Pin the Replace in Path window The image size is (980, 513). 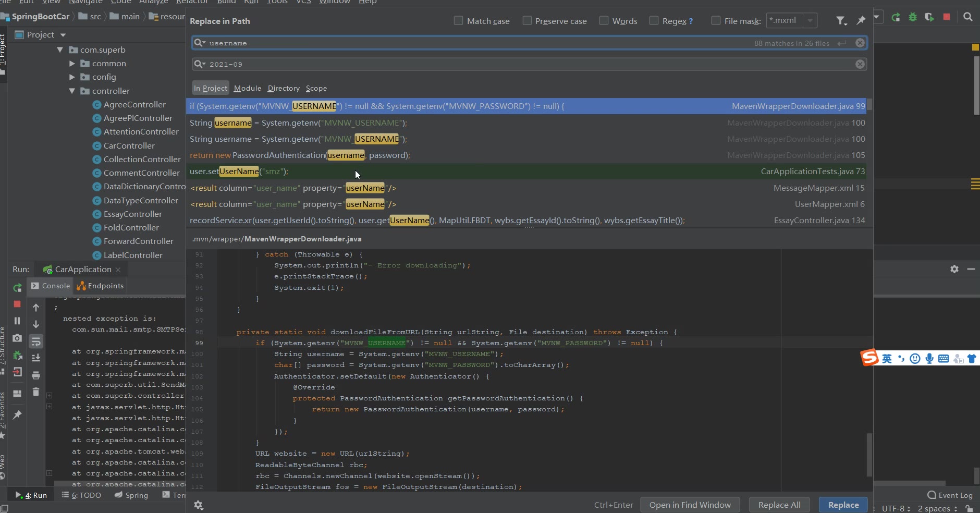(x=861, y=21)
